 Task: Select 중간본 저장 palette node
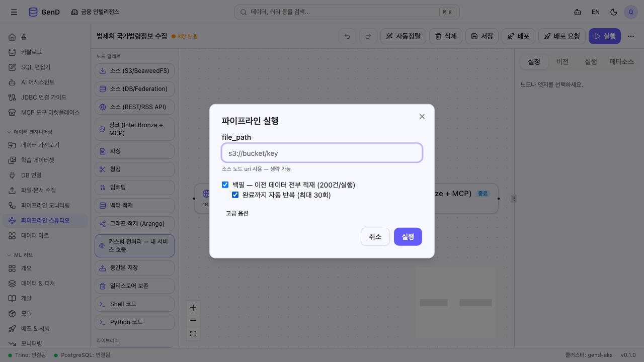[134, 268]
